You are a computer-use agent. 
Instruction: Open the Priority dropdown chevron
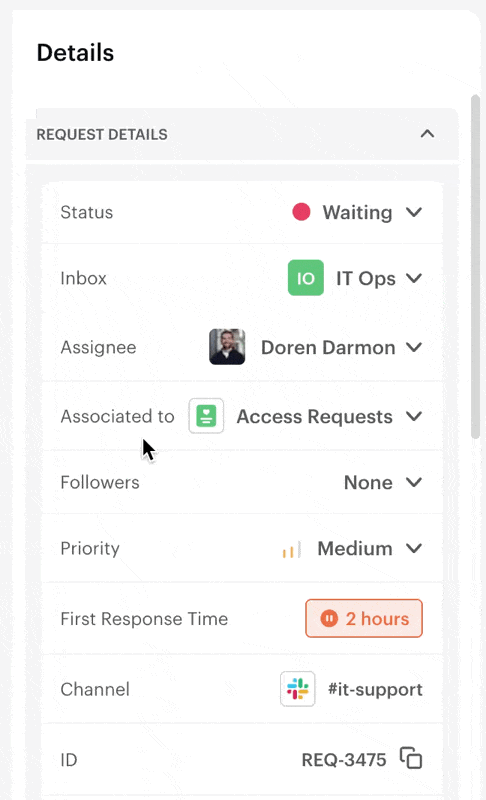click(414, 548)
